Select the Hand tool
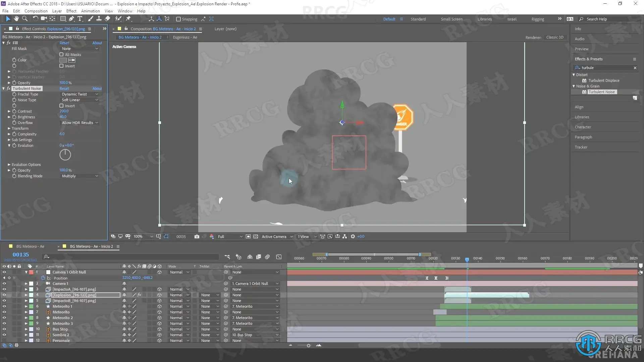Screen dimensions: 644x362 click(x=16, y=19)
